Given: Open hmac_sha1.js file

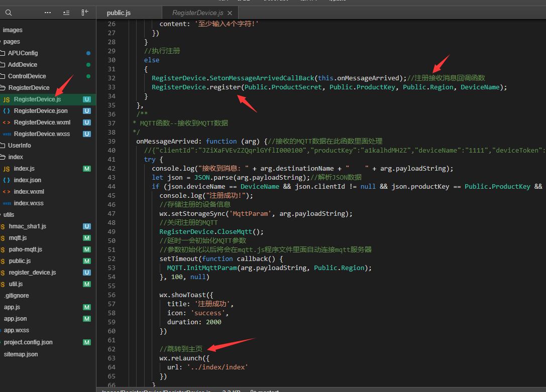Looking at the screenshot, I should click(28, 226).
